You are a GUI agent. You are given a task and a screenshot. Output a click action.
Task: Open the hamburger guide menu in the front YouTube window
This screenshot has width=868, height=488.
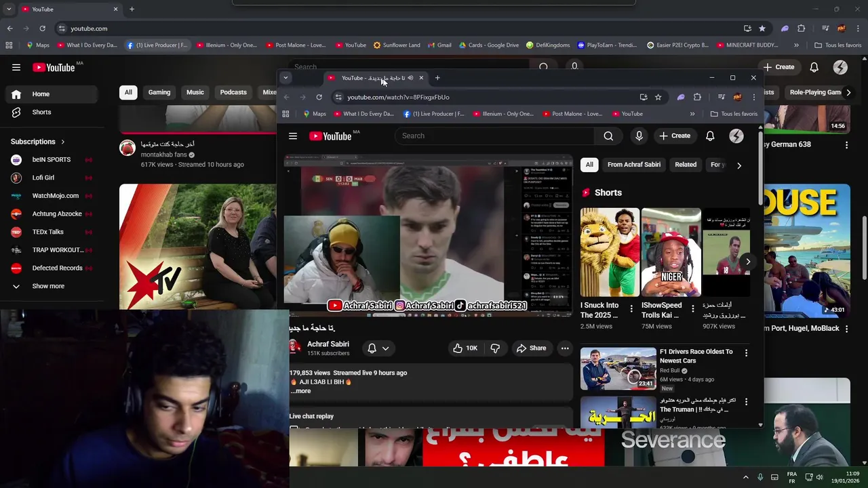click(x=293, y=136)
